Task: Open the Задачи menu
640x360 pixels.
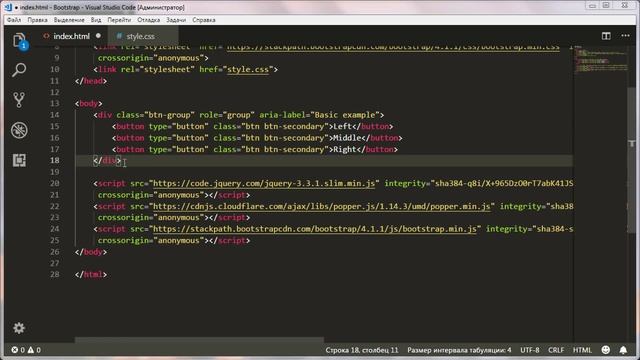Action: pos(176,20)
